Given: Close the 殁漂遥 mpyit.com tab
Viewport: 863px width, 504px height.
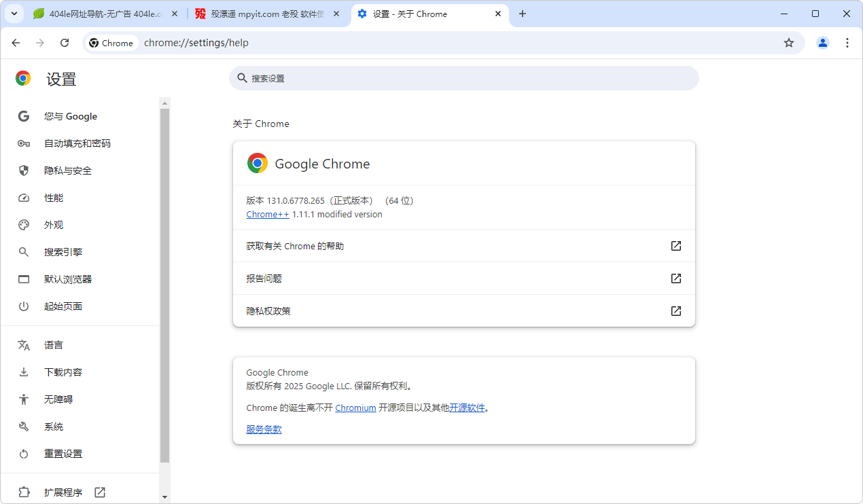Looking at the screenshot, I should [337, 14].
